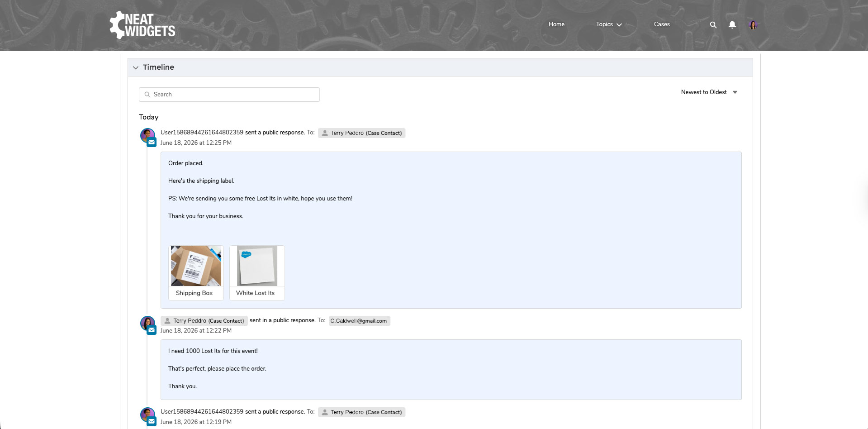The image size is (868, 429).
Task: Open the Shipping Box attachment thumbnail
Action: (196, 266)
